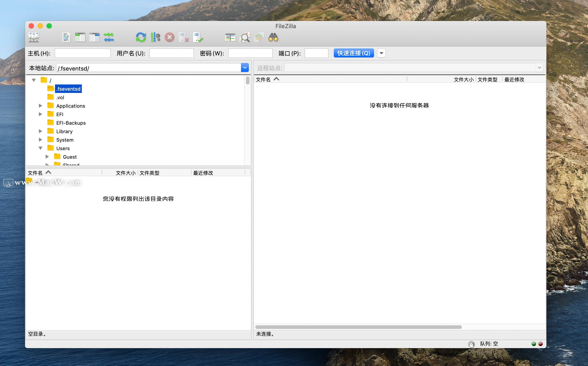This screenshot has width=588, height=366.
Task: Sort remote files by 文件名 column
Action: 330,79
